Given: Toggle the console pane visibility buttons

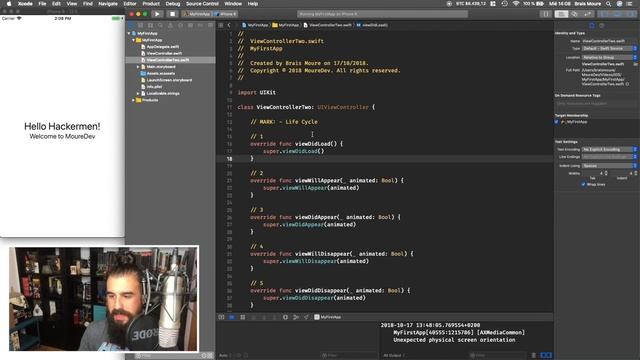Looking at the screenshot, I should pyautogui.click(x=546, y=355).
